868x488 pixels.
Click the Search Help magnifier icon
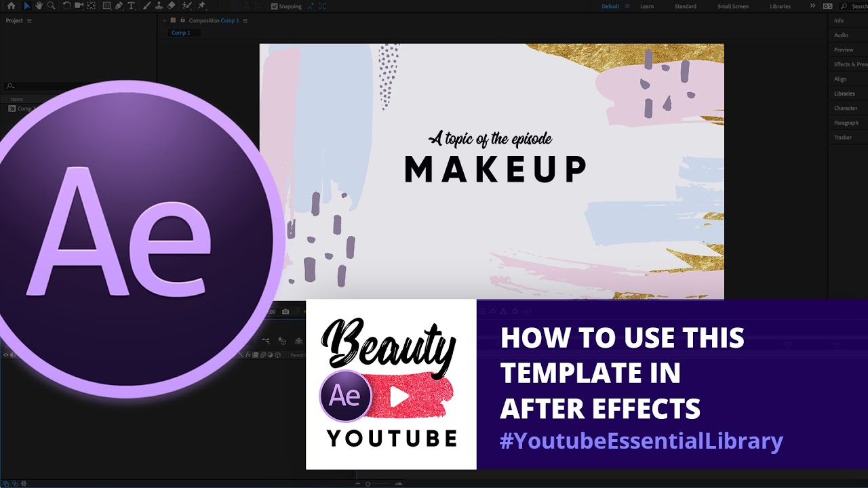point(845,6)
